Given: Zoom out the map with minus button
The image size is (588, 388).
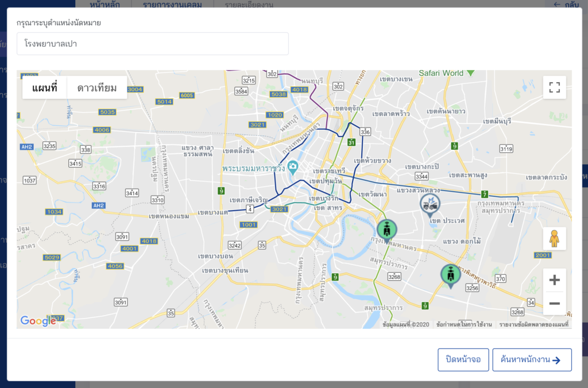Looking at the screenshot, I should 554,303.
